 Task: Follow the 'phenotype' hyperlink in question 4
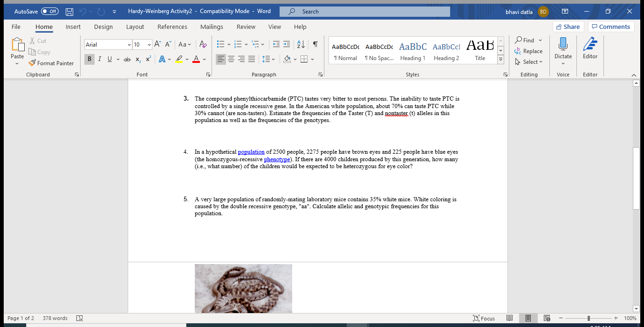pos(277,159)
